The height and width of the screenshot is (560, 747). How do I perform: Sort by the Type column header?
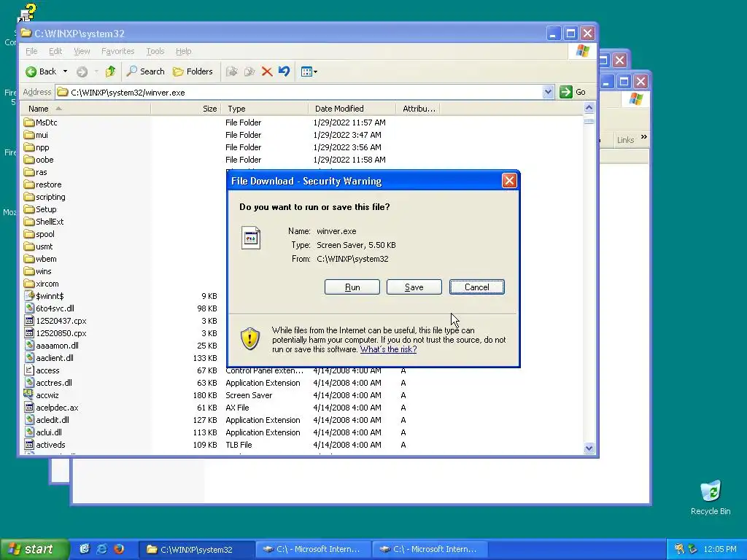[x=264, y=109]
